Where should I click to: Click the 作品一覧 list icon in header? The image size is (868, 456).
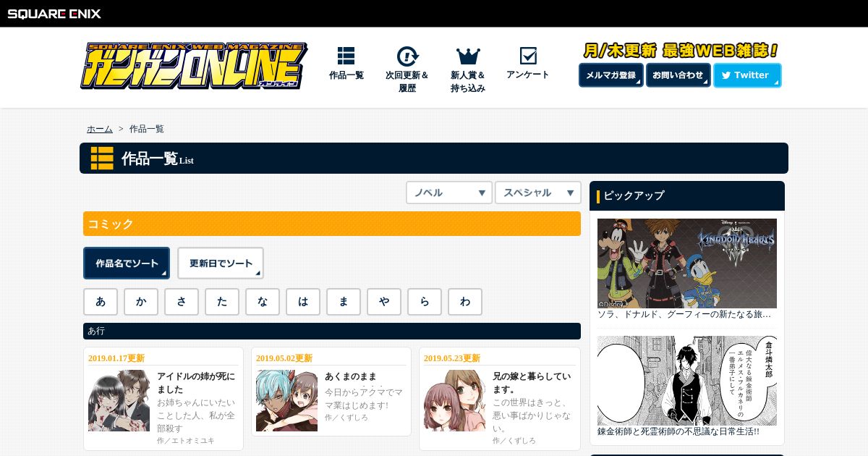(346, 56)
